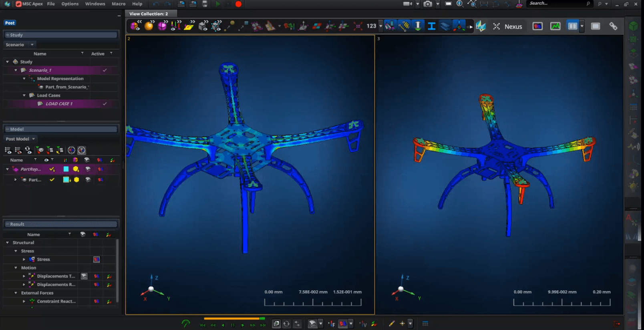The image size is (644, 330).
Task: Pause the animation playback
Action: tap(233, 325)
